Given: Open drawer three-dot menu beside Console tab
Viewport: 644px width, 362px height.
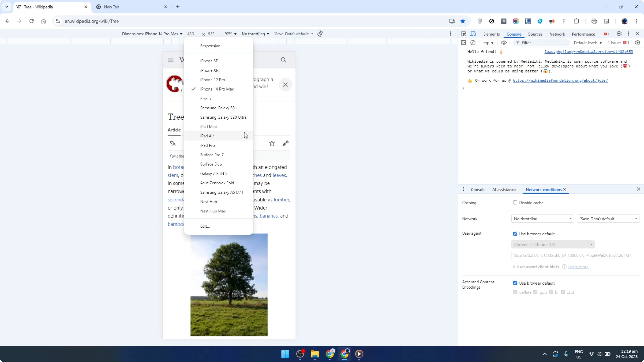Looking at the screenshot, I should (463, 189).
